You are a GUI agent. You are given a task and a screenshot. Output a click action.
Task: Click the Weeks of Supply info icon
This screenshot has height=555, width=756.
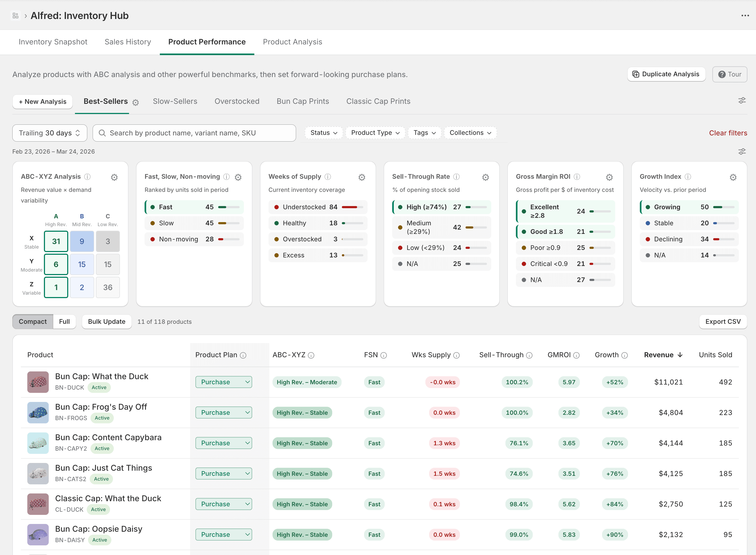(x=328, y=176)
